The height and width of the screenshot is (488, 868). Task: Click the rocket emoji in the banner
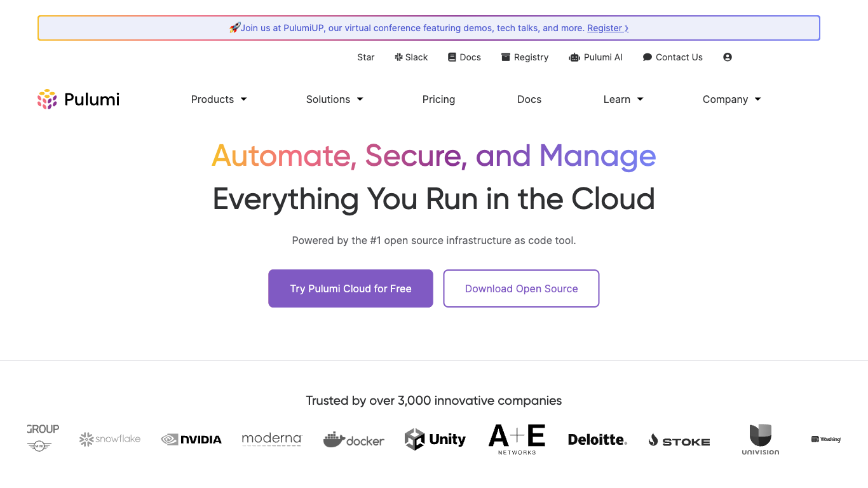click(234, 28)
